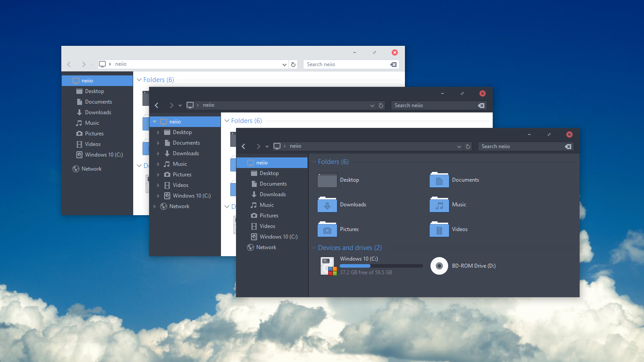Open the address bar dropdown in the middle window
The width and height of the screenshot is (644, 362).
click(x=372, y=106)
